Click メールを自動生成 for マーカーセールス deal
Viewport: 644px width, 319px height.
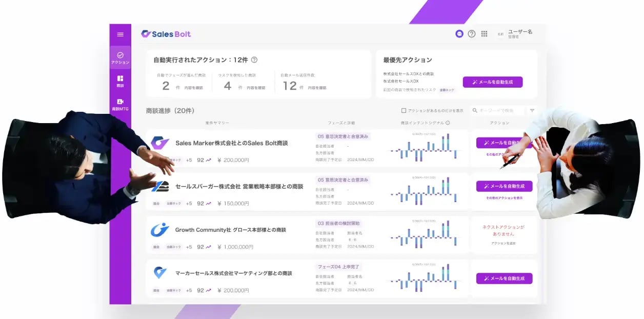point(504,278)
